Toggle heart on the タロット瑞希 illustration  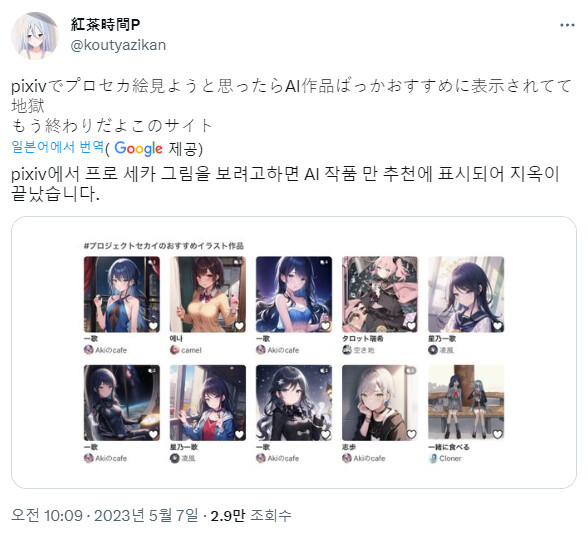(x=411, y=326)
